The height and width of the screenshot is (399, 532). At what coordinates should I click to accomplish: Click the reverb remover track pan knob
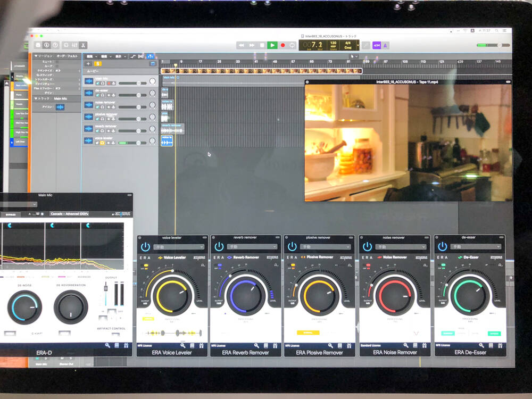click(152, 129)
